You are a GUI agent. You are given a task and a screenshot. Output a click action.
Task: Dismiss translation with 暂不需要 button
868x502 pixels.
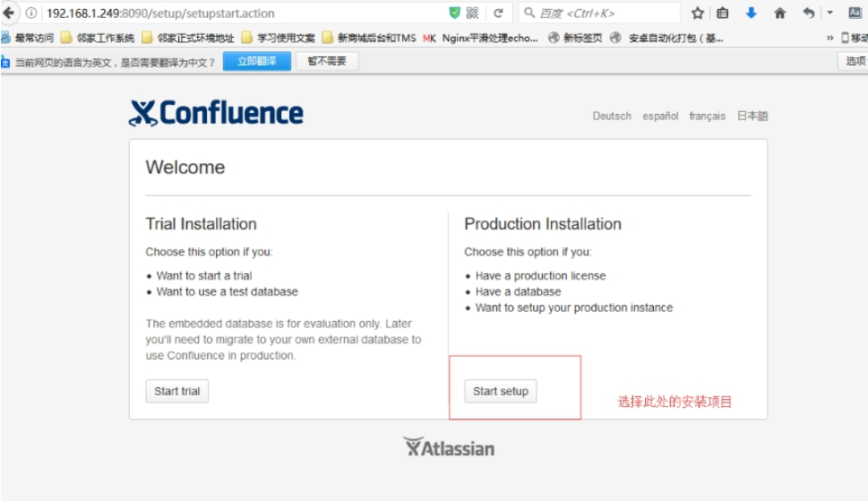tap(327, 61)
